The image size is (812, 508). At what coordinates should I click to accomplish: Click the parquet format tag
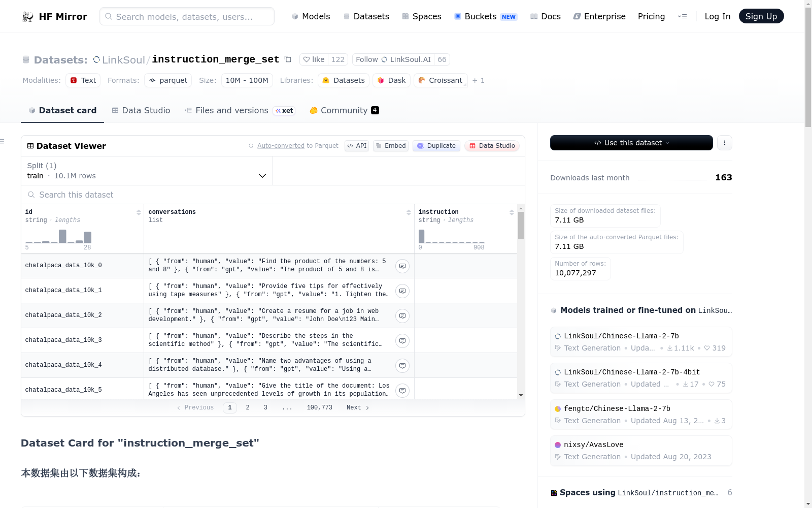pyautogui.click(x=168, y=80)
